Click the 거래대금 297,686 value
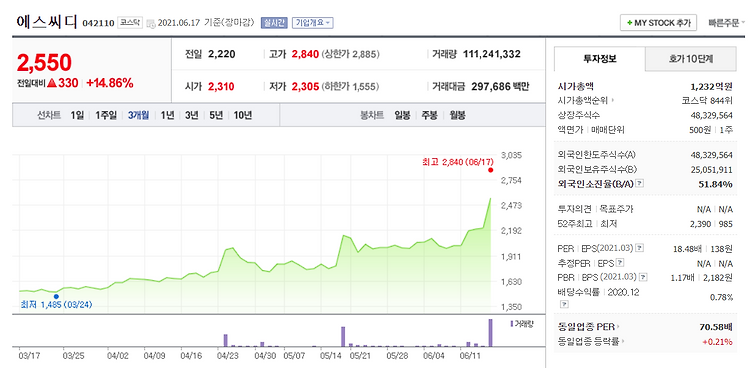Viewport: 750px width, 368px height. [491, 87]
